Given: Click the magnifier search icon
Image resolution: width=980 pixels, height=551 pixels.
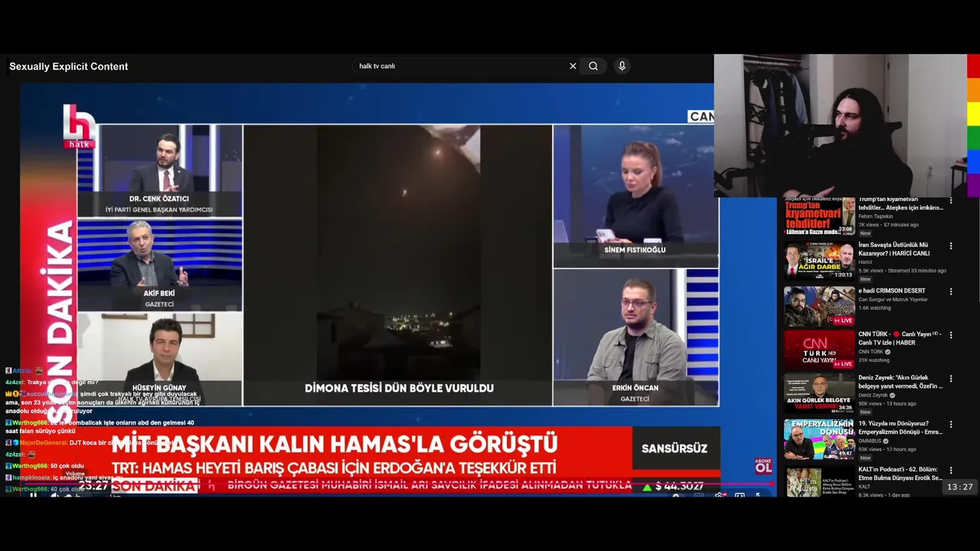Looking at the screenshot, I should (593, 66).
